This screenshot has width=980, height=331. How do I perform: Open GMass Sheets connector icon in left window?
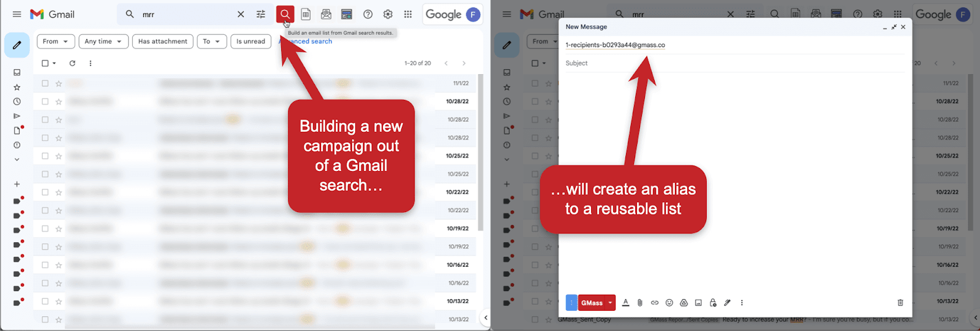coord(306,14)
